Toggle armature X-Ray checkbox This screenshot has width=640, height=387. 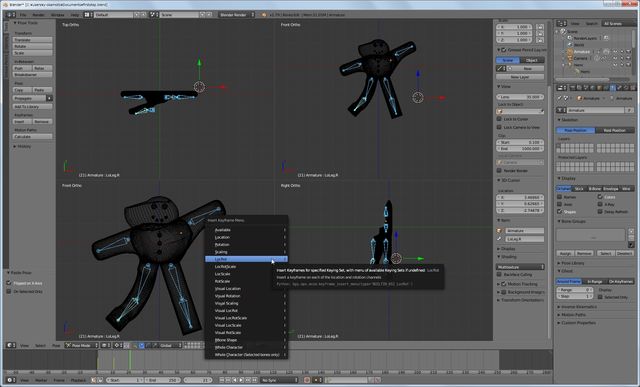(x=600, y=204)
